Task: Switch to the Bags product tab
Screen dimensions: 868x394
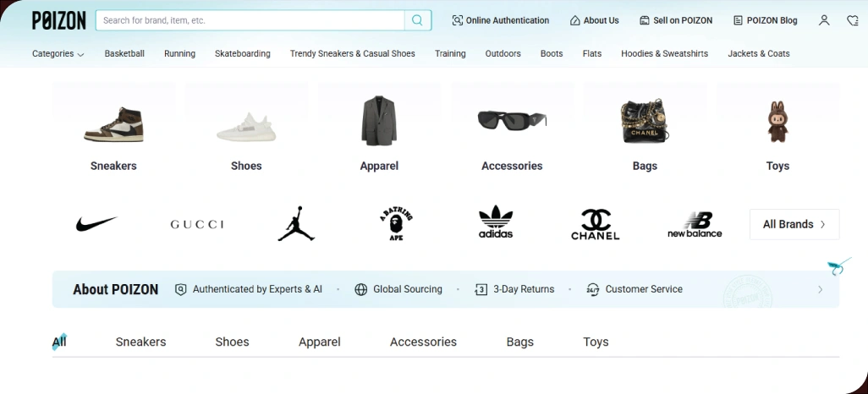Action: pos(519,342)
